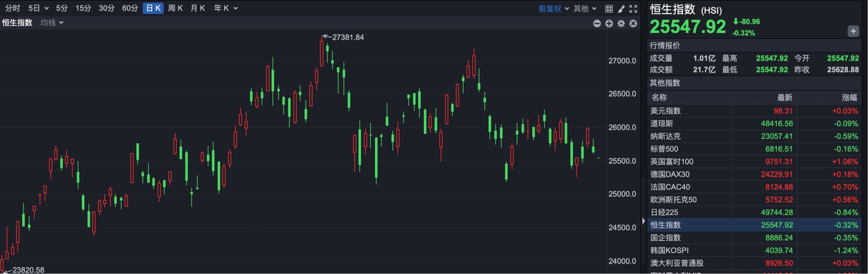Open chart indicator settings gear
The image size is (868, 274).
click(x=621, y=24)
